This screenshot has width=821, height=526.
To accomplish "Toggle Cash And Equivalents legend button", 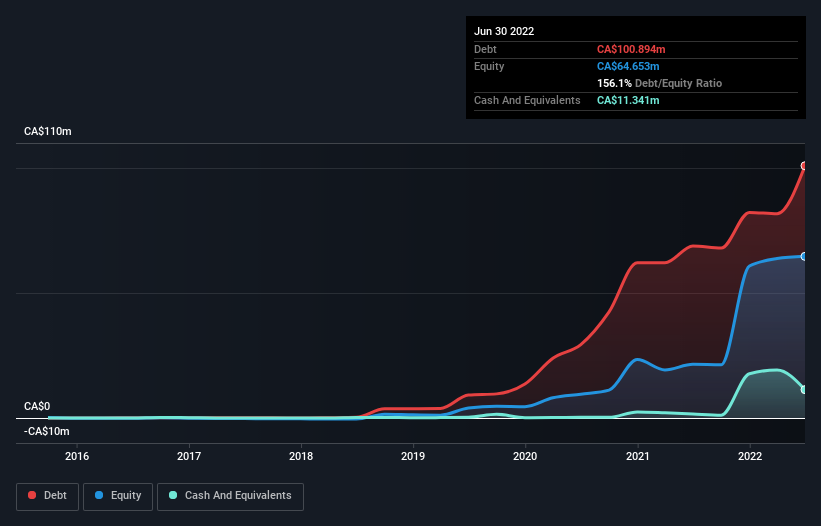I will [230, 496].
